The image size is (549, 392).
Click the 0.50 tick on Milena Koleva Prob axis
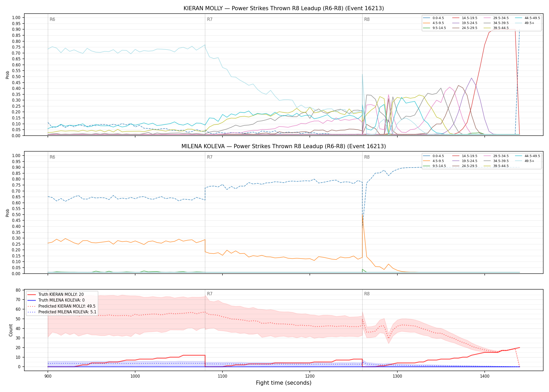tap(16, 215)
